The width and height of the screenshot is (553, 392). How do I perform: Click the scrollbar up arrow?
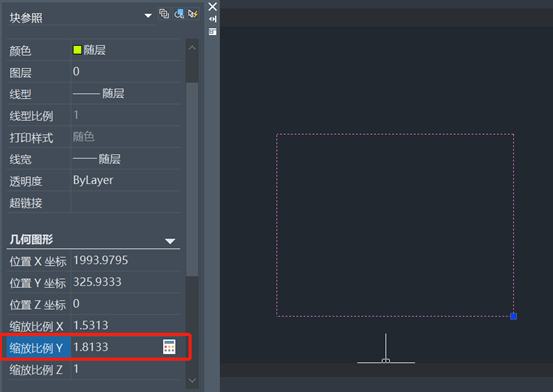(x=192, y=48)
